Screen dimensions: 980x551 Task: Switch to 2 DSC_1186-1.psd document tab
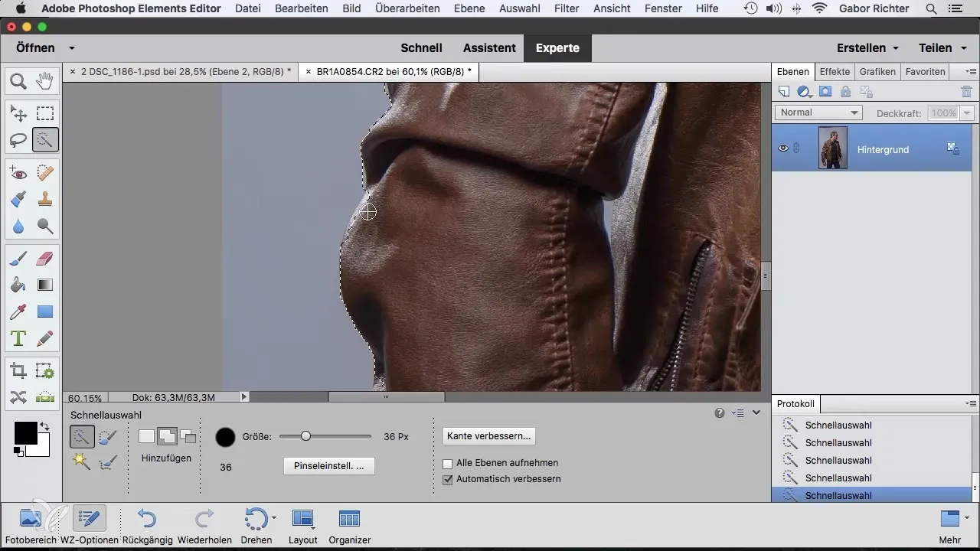coord(180,71)
